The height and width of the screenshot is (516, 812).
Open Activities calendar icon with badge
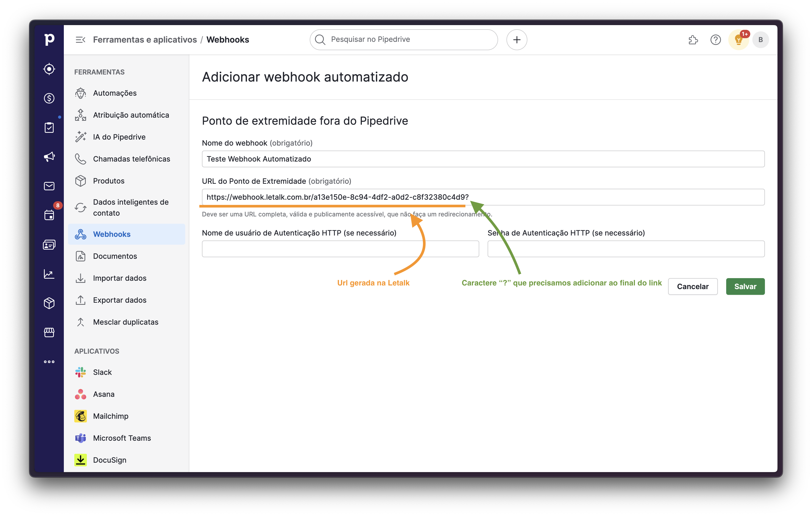(49, 215)
